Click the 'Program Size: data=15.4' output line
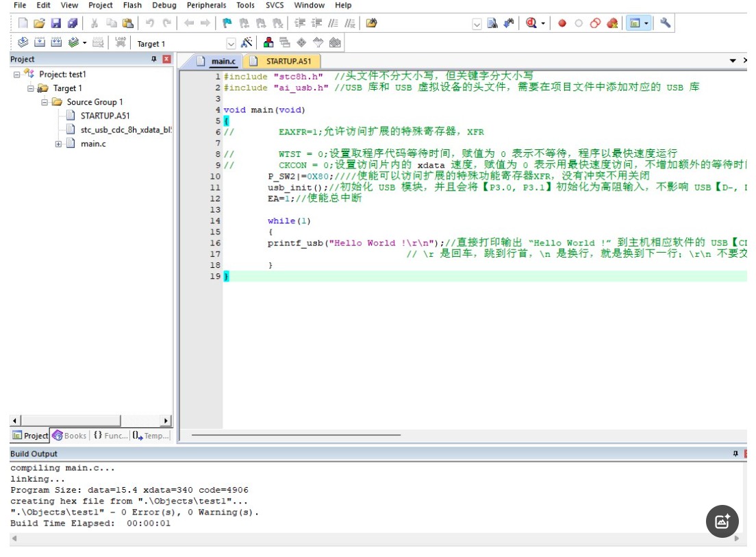The width and height of the screenshot is (756, 557). click(x=129, y=490)
